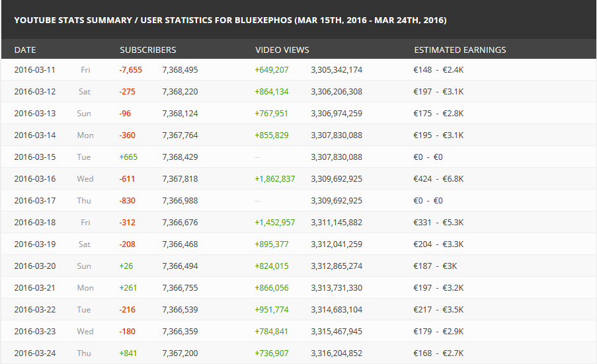Click subscriber change -611
The width and height of the screenshot is (597, 364).
127,179
